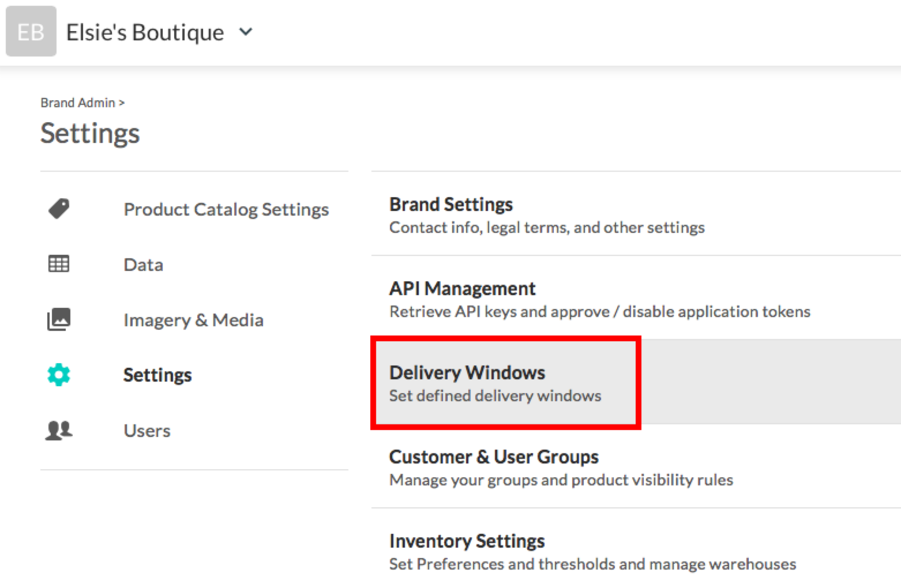The width and height of the screenshot is (901, 588).
Task: Open Inventory Settings
Action: [467, 541]
